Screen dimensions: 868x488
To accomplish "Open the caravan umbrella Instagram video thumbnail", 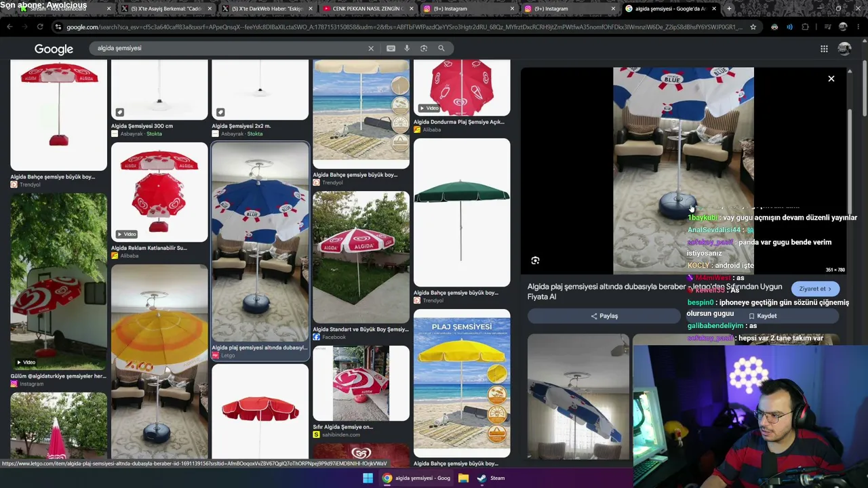I will [x=58, y=281].
